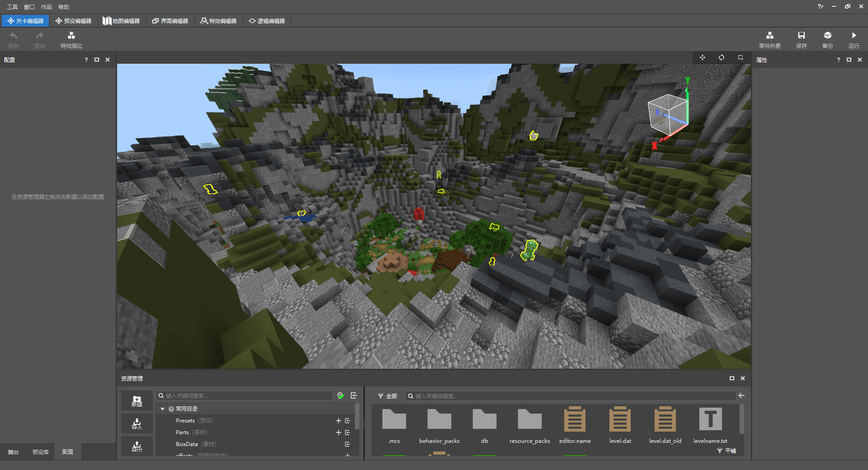Viewport: 868px width, 470px height.
Task: Close the 配置 panel
Action: point(108,60)
